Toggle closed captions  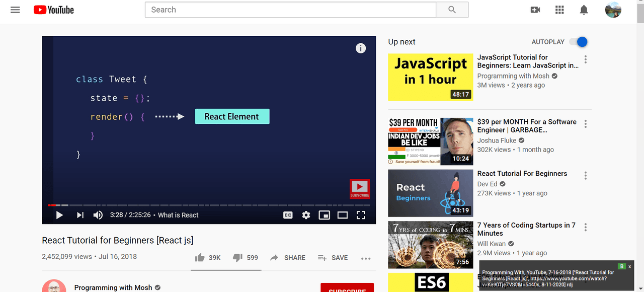tap(288, 215)
